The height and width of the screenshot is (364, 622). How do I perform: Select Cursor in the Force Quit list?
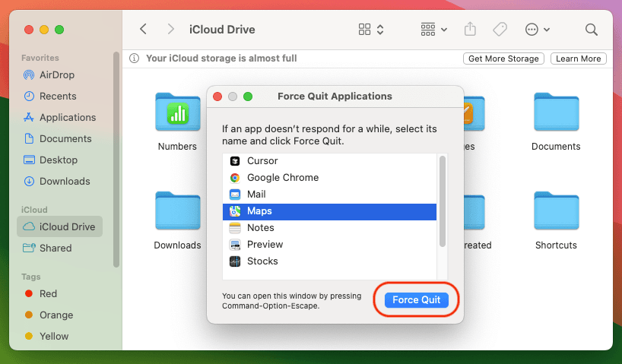pos(329,160)
